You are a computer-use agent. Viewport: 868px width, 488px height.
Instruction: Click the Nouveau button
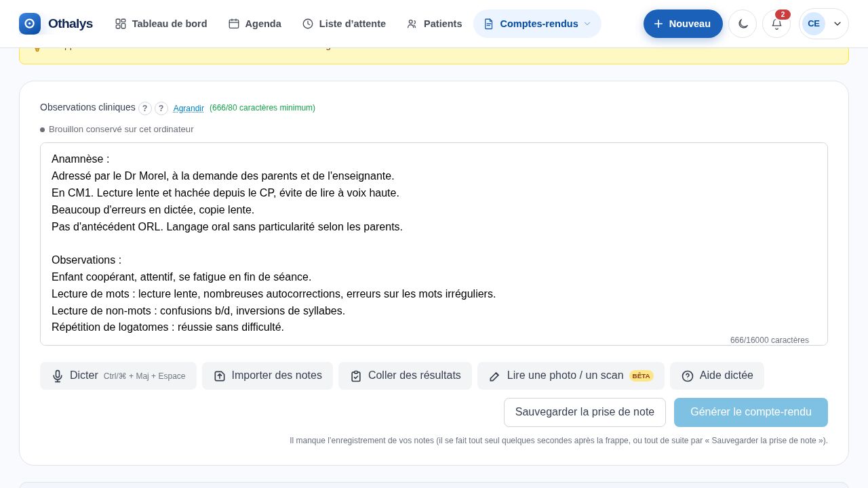click(683, 24)
